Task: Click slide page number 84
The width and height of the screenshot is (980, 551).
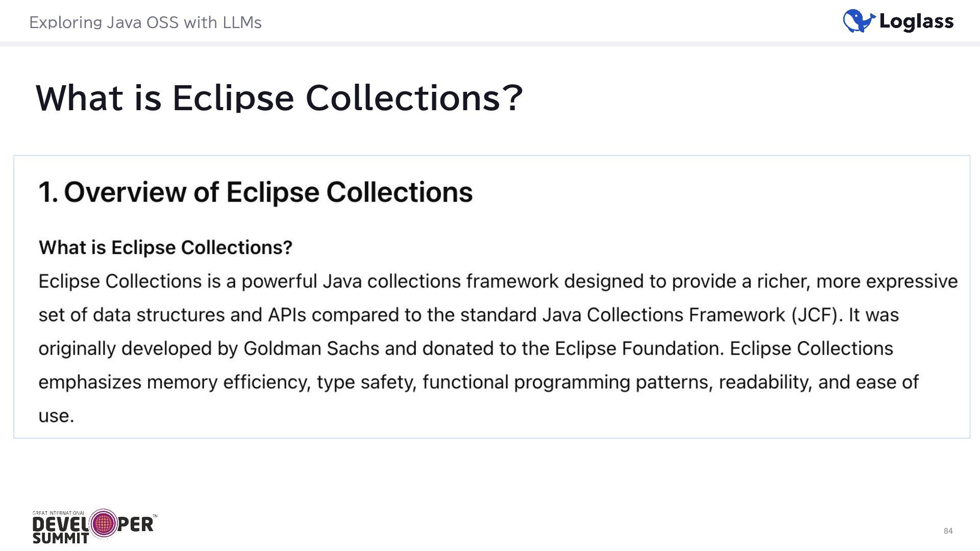Action: coord(948,531)
